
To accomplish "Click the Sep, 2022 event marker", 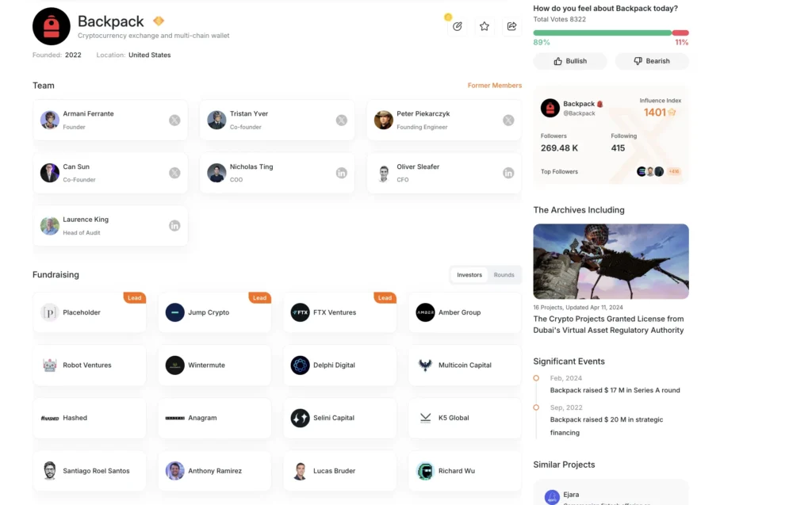I will pyautogui.click(x=537, y=407).
